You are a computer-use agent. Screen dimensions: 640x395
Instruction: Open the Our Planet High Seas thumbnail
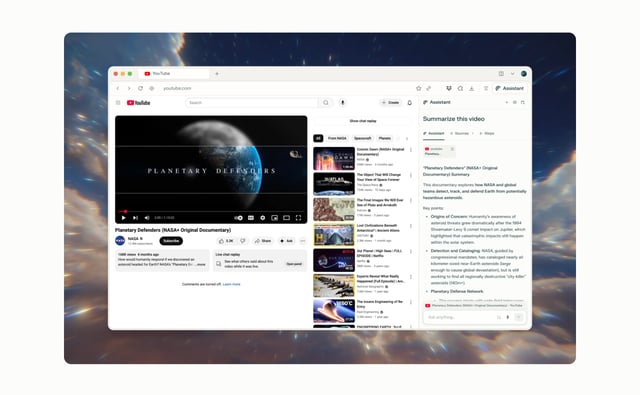[334, 260]
